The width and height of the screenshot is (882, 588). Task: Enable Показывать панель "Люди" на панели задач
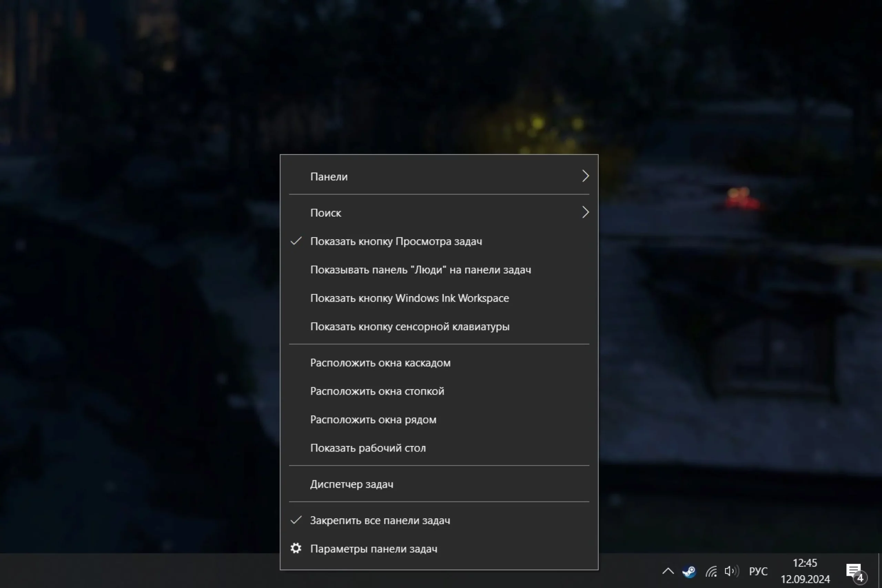[x=420, y=270]
